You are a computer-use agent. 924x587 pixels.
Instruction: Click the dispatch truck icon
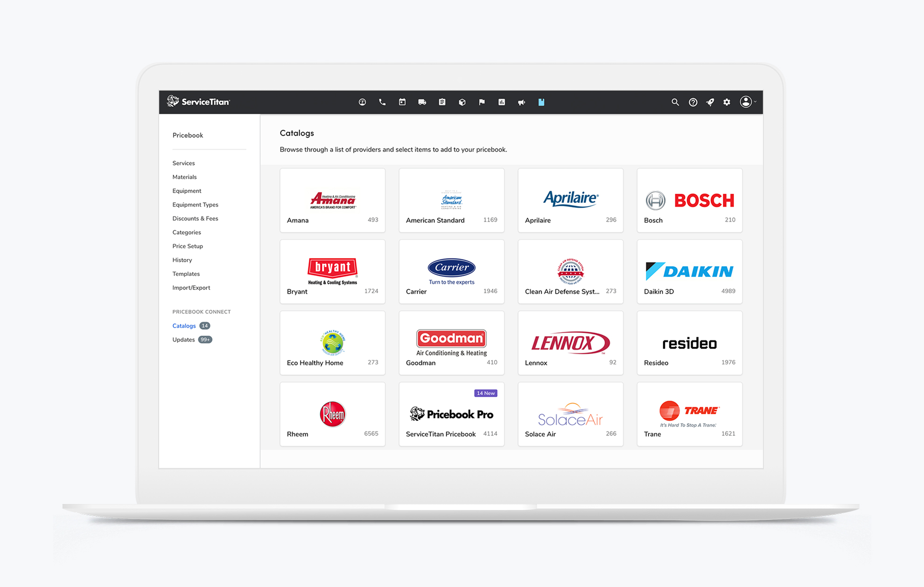click(422, 102)
